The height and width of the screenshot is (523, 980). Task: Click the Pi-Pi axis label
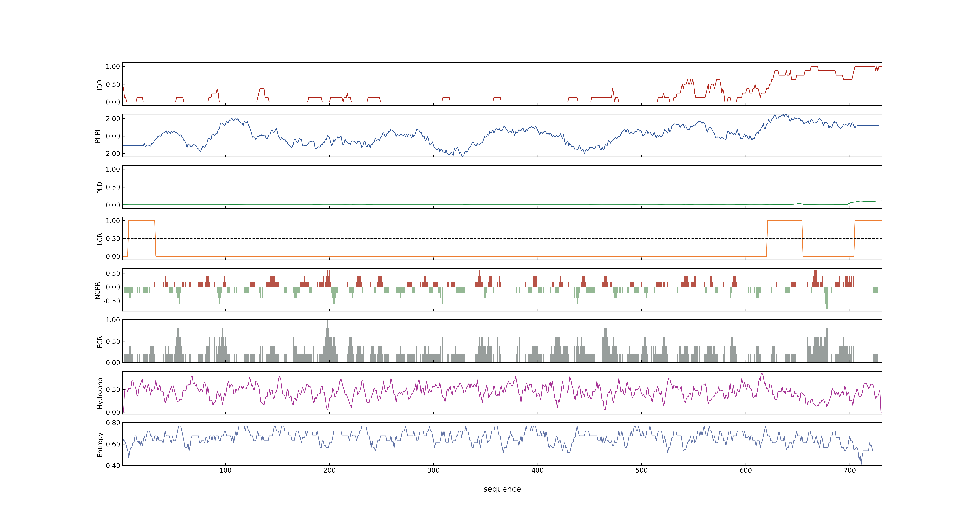(97, 136)
